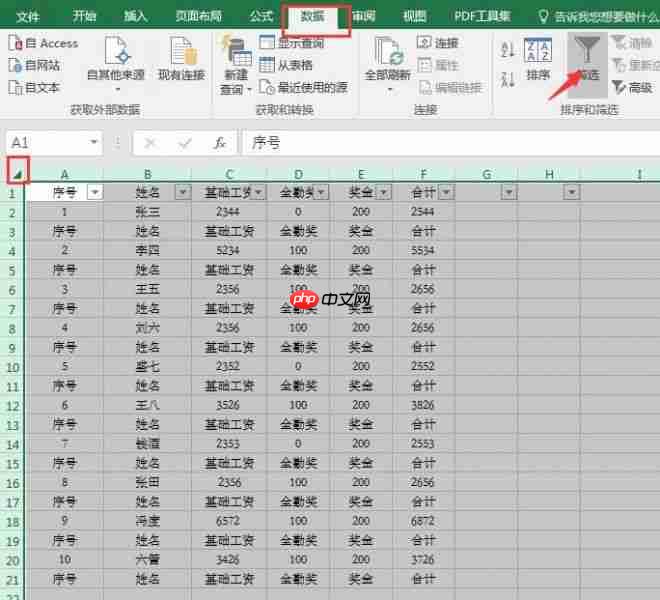The height and width of the screenshot is (600, 660).
Task: Switch to the 视图 View tab
Action: (x=415, y=16)
